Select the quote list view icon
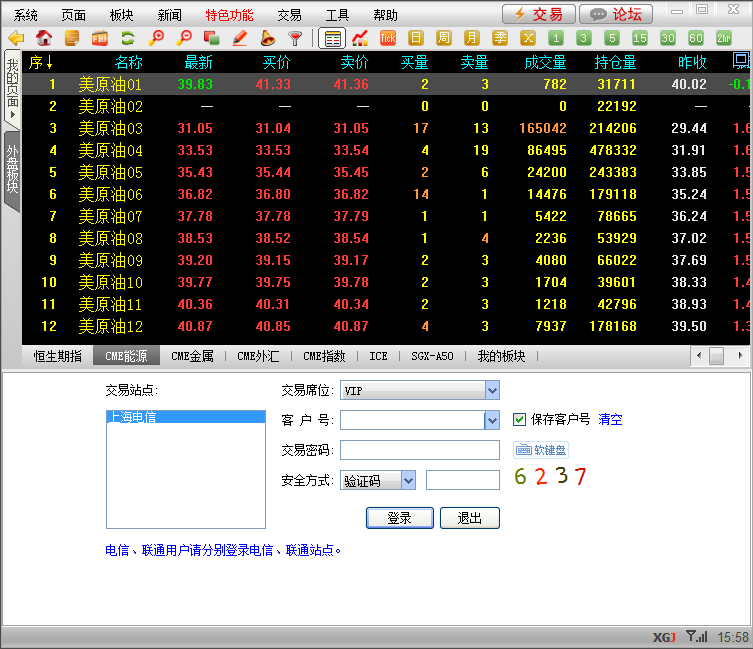This screenshot has width=753, height=649. pos(332,39)
